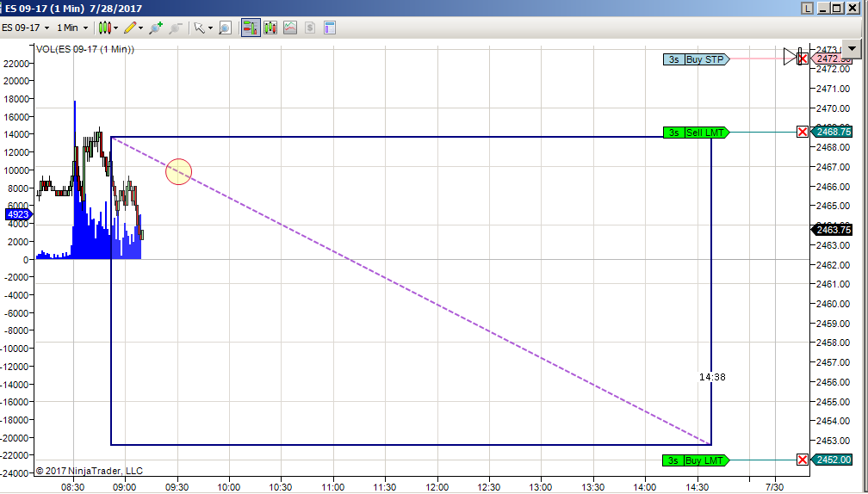Click the 3s quantity on Sell LMT order
Screen dimensions: 868x494
674,133
